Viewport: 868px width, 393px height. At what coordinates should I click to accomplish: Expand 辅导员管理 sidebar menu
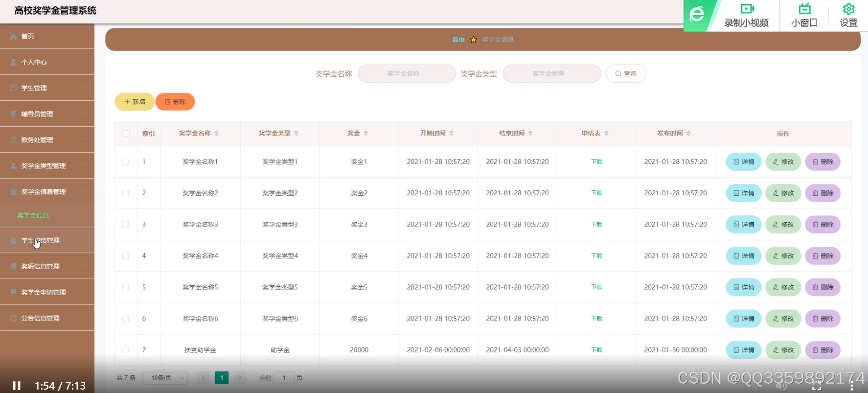click(x=47, y=114)
